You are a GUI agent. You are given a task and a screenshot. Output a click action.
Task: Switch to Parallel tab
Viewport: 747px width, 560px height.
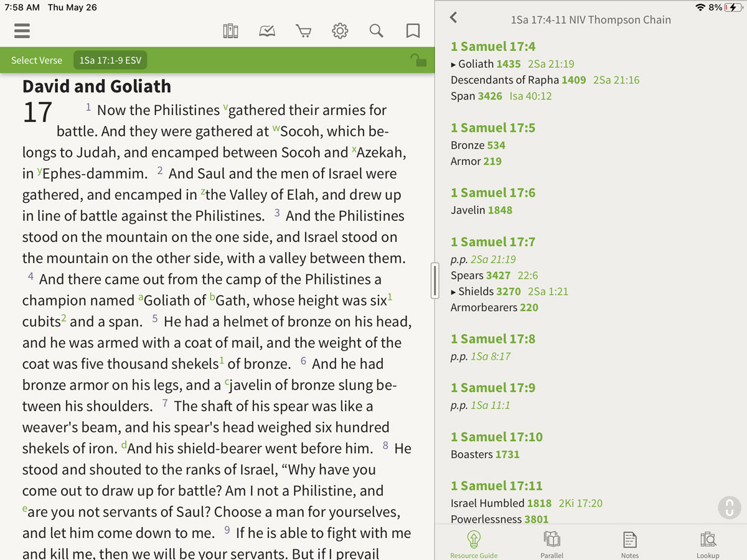(552, 543)
